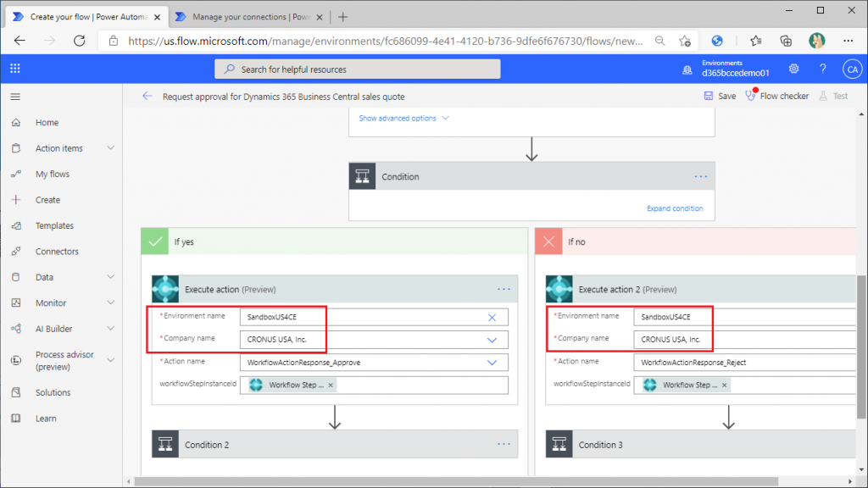This screenshot has width=868, height=488.
Task: Click the Execute action 2 connector icon
Action: click(x=559, y=289)
